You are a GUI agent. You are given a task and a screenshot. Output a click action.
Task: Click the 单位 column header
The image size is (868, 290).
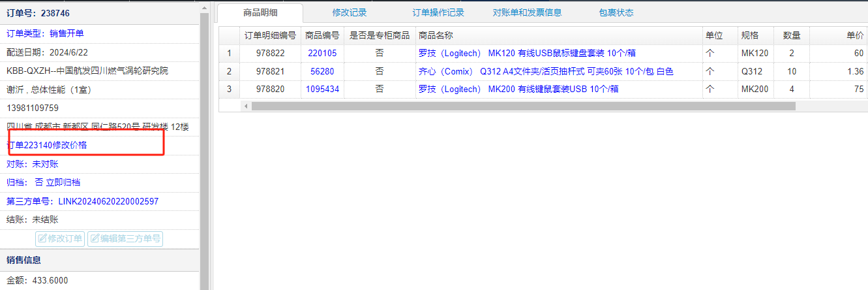[720, 35]
